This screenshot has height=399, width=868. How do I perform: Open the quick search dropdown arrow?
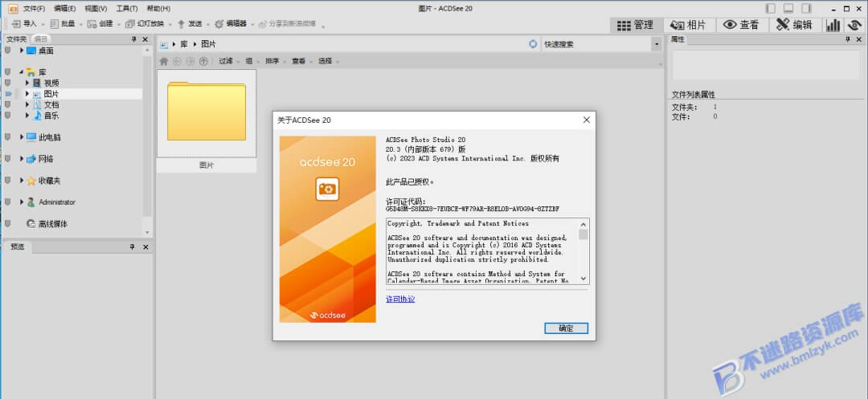click(657, 44)
